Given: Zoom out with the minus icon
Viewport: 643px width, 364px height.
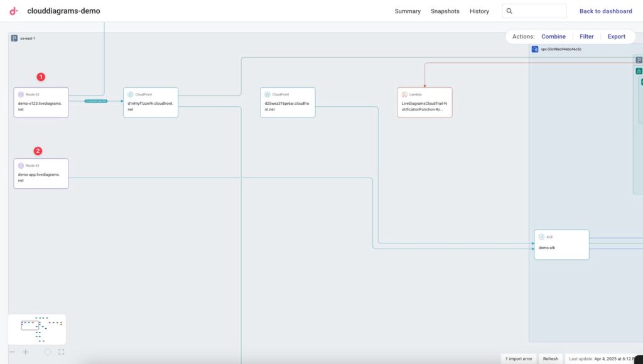Looking at the screenshot, I should [12, 352].
